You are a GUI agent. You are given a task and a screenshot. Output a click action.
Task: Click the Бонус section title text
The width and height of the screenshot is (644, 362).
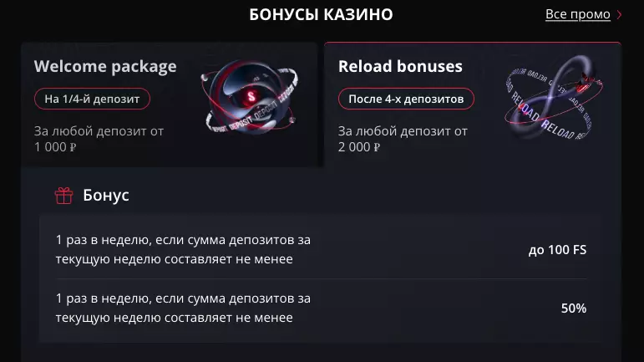(106, 196)
